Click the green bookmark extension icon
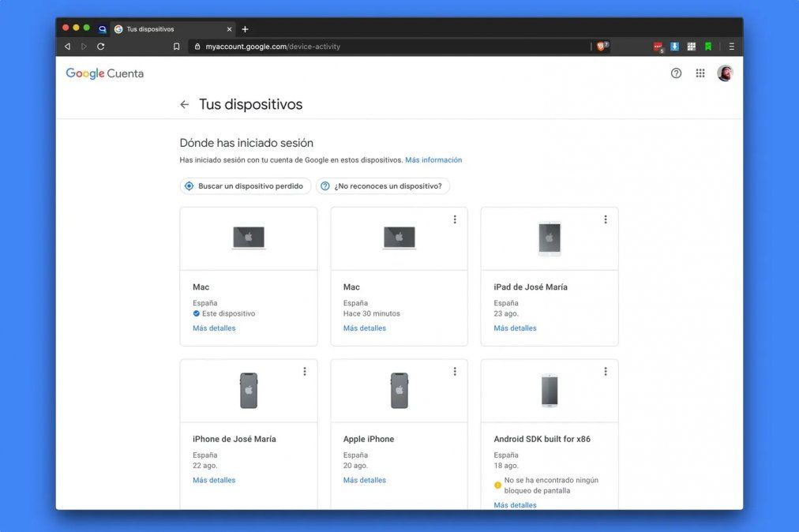 pos(708,46)
